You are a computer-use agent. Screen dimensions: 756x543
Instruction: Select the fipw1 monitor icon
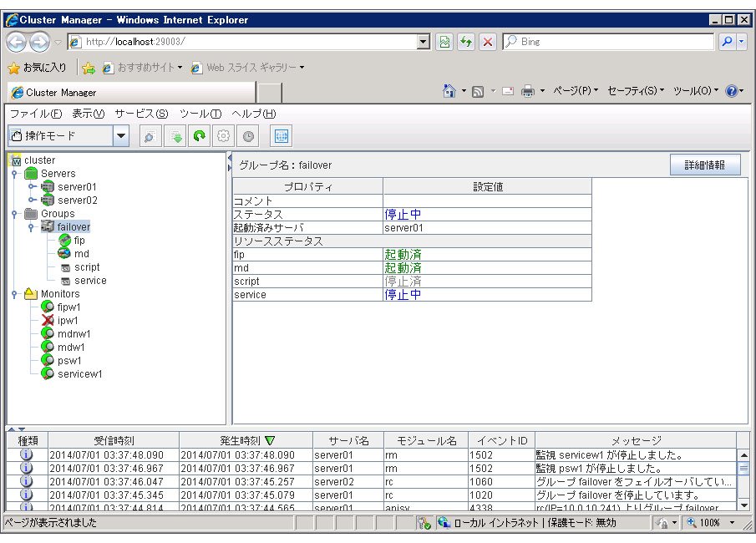coord(48,307)
